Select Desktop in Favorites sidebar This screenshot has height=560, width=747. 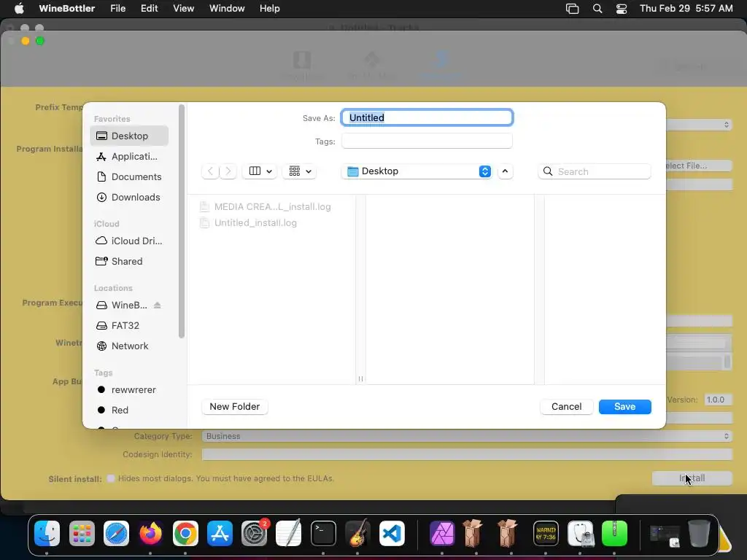coord(129,136)
